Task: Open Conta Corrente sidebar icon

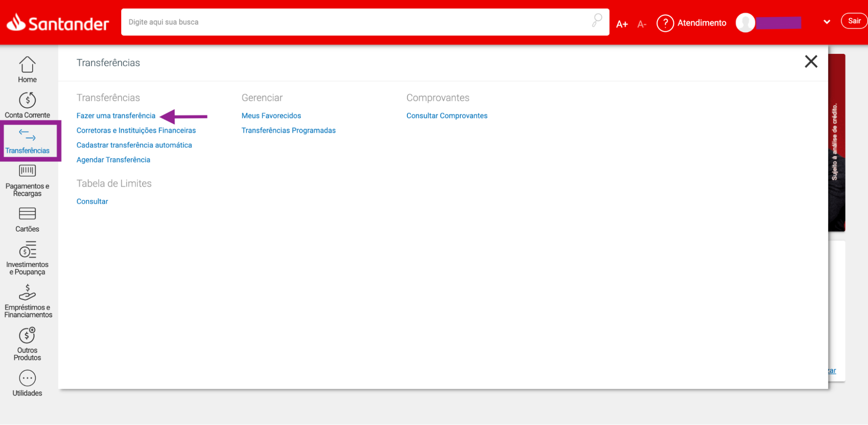Action: [x=27, y=100]
